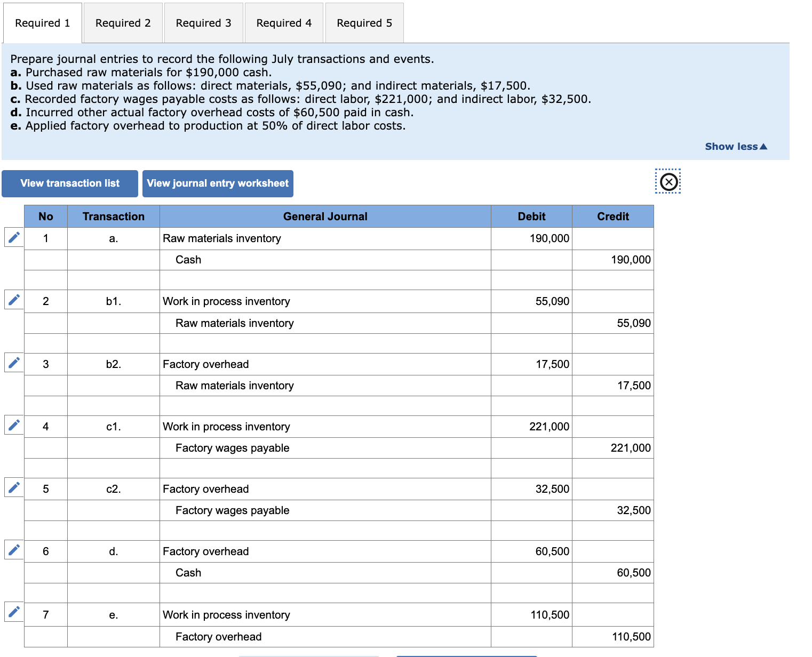Select Raw materials inventory in transaction a
Screen dimensions: 812x657
pos(325,238)
